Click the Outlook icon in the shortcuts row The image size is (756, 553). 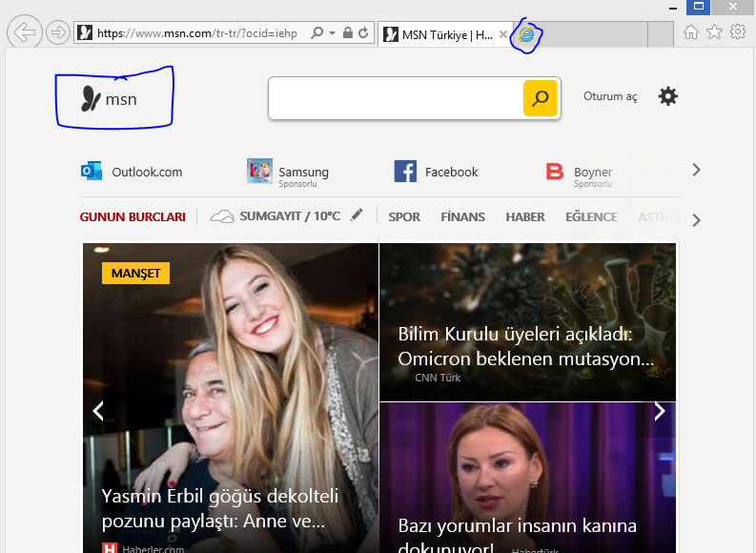(x=92, y=172)
